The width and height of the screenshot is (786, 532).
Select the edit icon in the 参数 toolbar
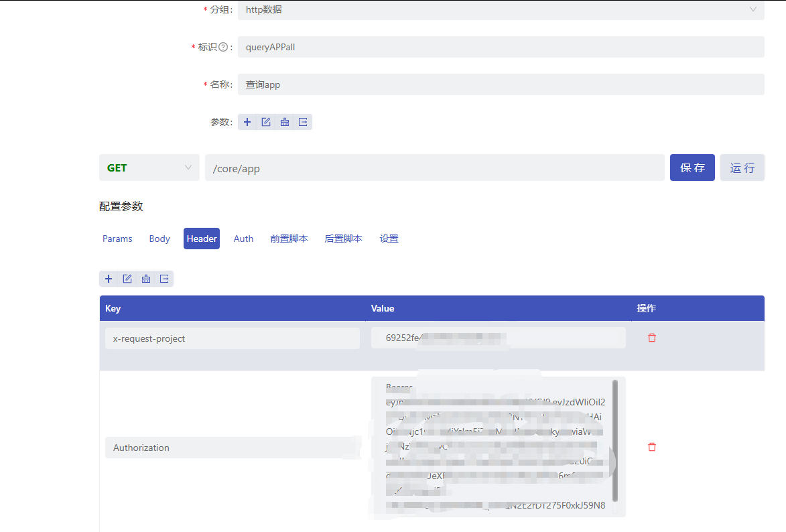[265, 121]
